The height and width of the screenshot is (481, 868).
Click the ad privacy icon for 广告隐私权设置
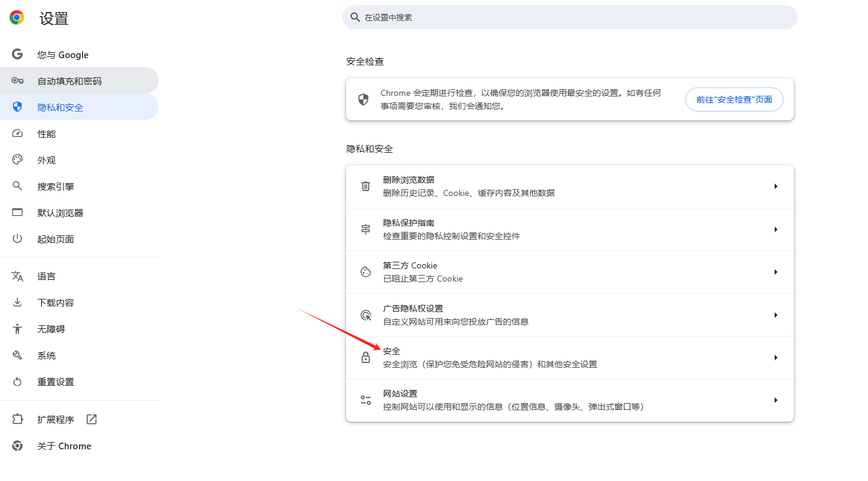tap(366, 315)
